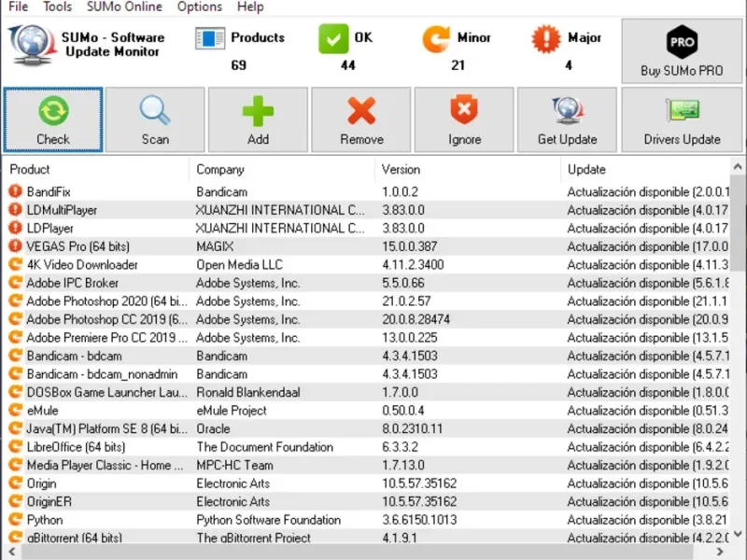Click company MAGIX in the list
Screen dimensions: 747x560
point(215,246)
